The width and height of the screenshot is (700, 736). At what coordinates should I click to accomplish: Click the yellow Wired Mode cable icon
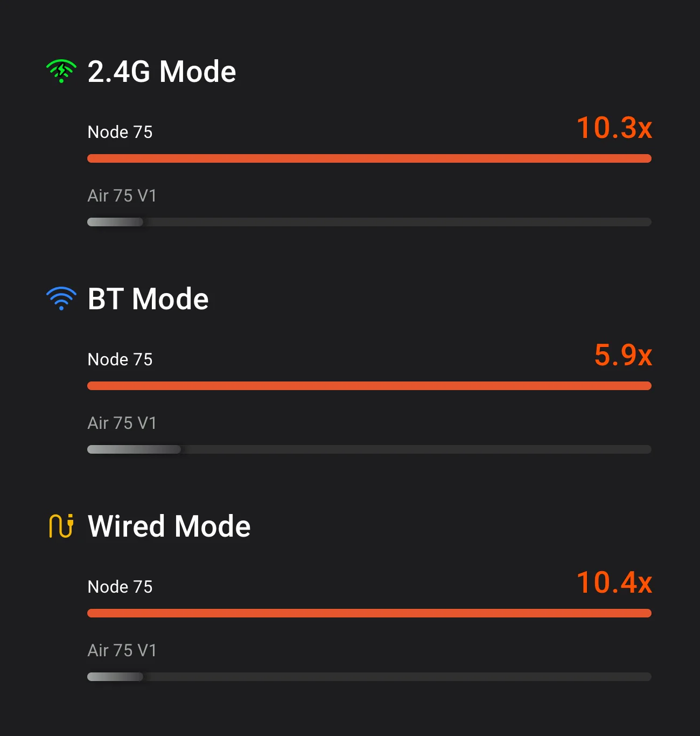61,526
